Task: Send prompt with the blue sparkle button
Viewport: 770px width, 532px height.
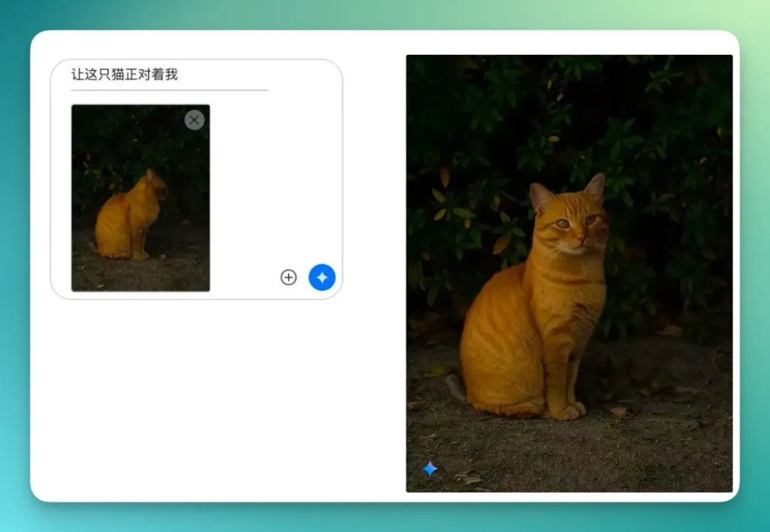Action: click(322, 277)
